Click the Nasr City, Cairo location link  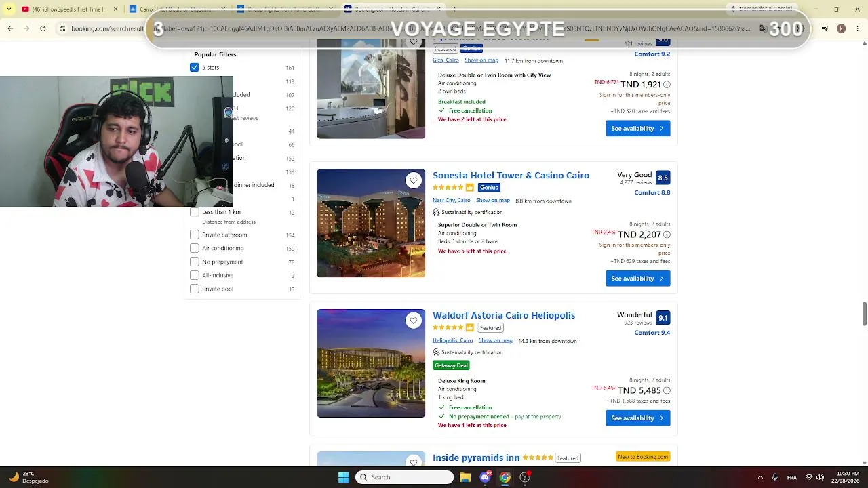tap(452, 201)
